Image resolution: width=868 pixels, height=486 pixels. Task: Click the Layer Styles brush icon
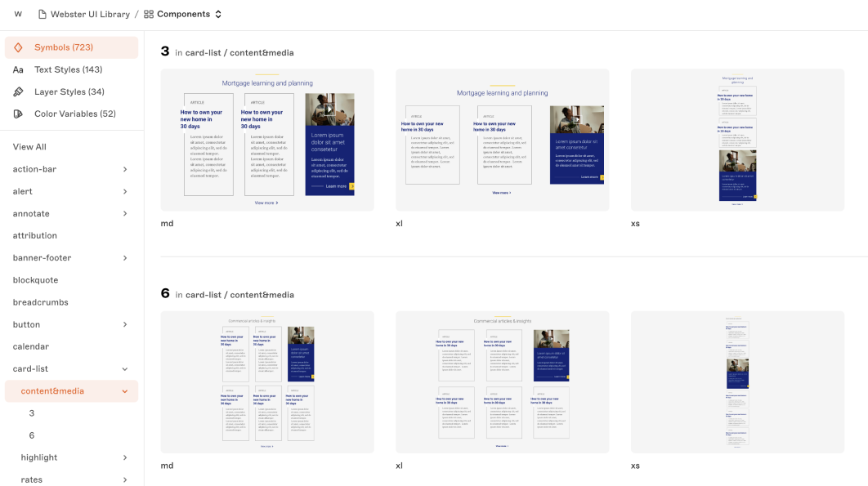click(x=18, y=91)
